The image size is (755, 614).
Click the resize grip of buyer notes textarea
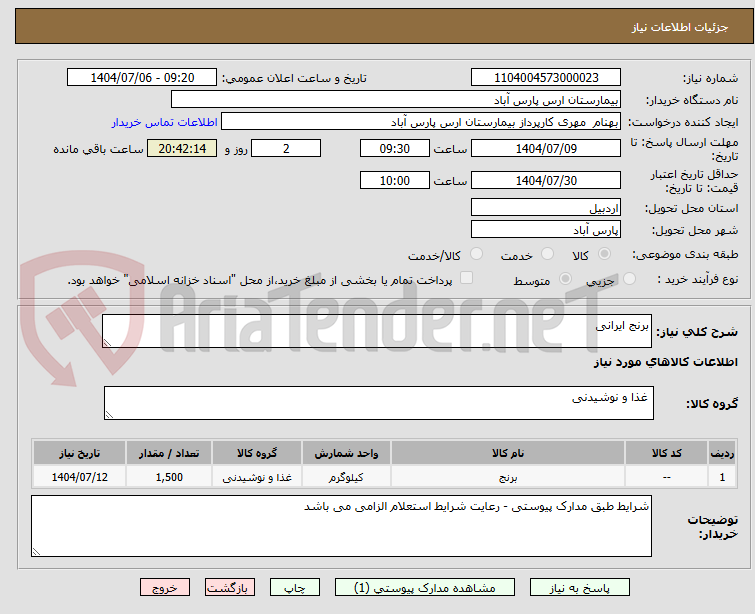(x=36, y=552)
